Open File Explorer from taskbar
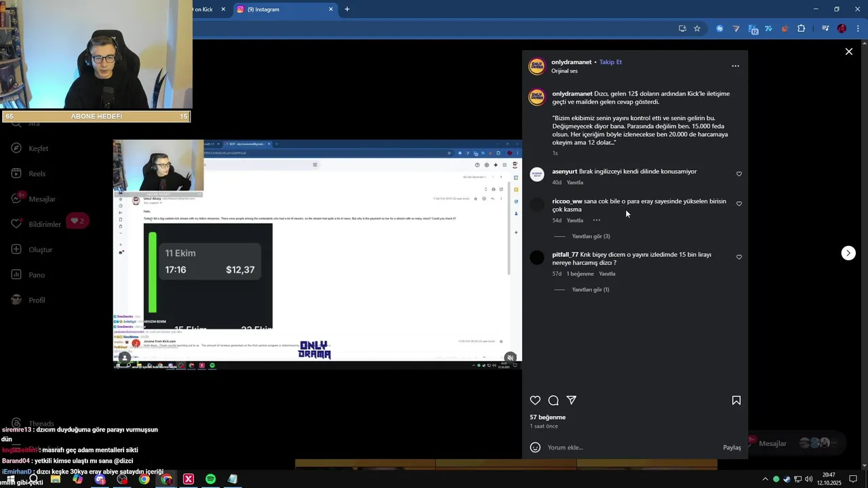868x488 pixels. coord(56,479)
